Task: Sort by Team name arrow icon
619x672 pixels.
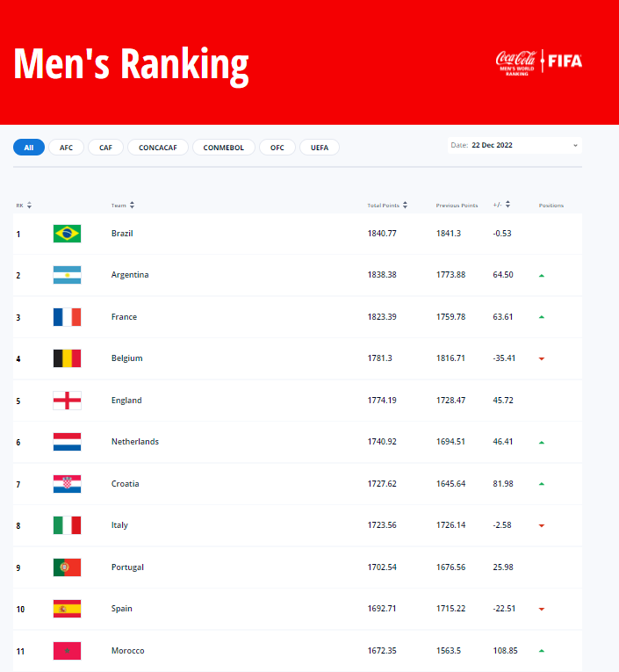Action: click(133, 206)
